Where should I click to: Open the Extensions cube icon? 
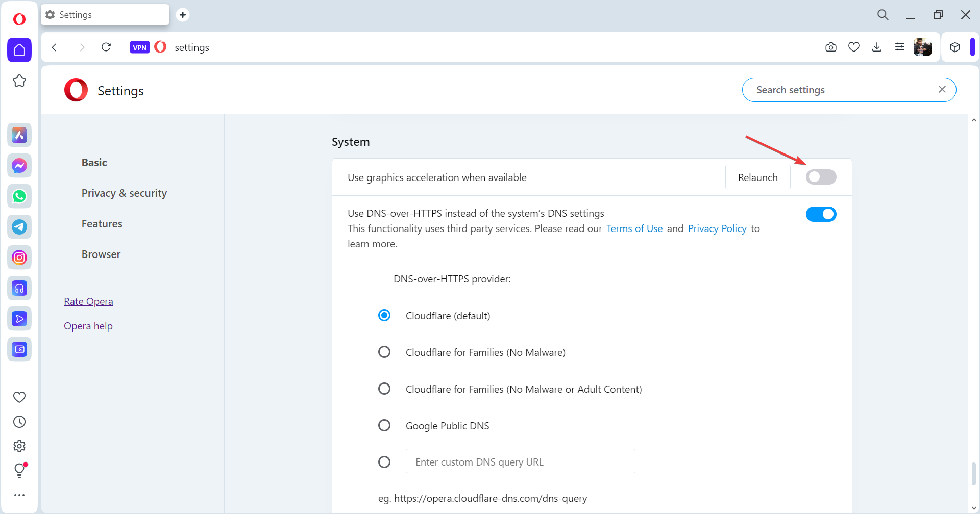point(955,47)
